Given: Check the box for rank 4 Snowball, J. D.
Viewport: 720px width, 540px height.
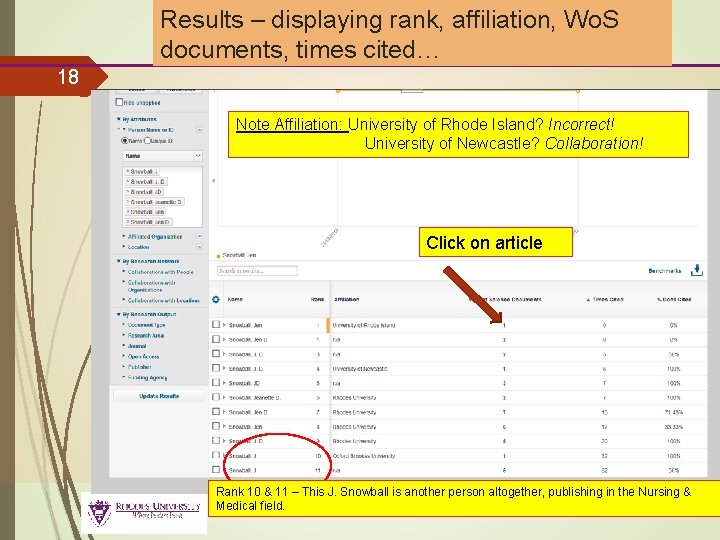Looking at the screenshot, I should 216,368.
